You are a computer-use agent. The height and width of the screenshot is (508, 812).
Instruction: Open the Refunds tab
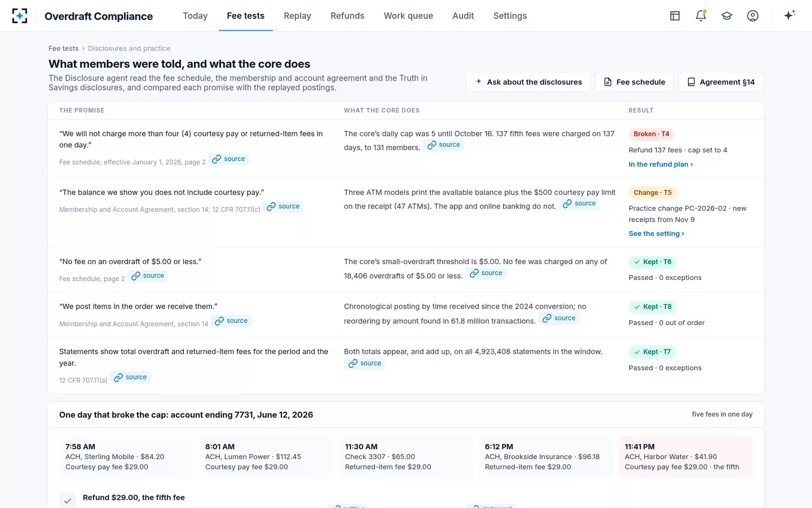[x=347, y=16]
